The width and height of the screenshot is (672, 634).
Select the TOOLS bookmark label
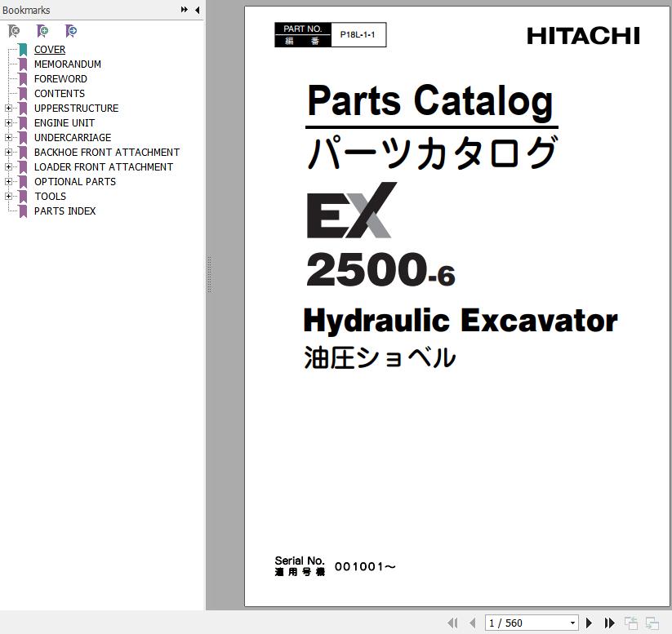tap(50, 196)
